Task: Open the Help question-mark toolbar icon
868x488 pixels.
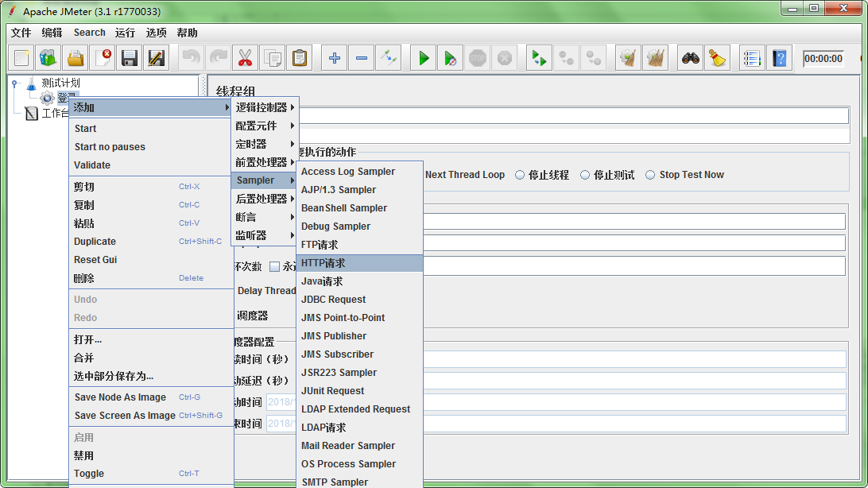Action: click(780, 58)
